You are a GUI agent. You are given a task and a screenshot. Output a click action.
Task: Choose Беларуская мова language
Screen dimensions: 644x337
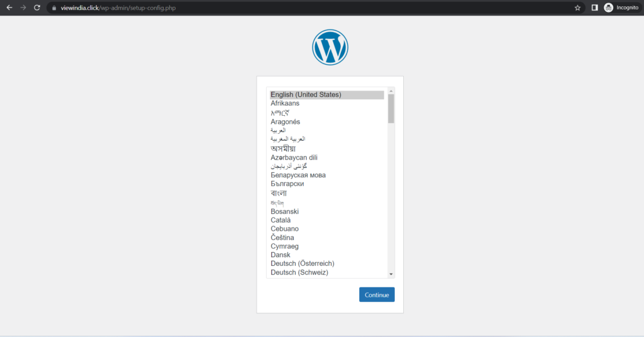pyautogui.click(x=327, y=175)
